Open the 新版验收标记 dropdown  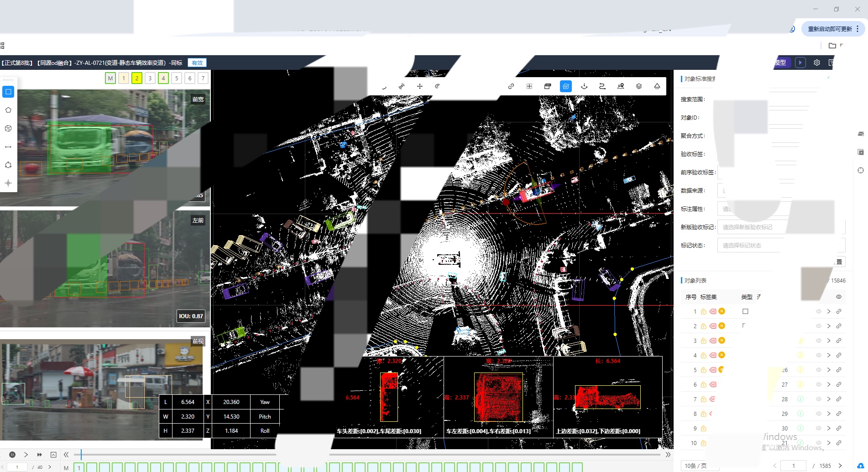tap(781, 227)
